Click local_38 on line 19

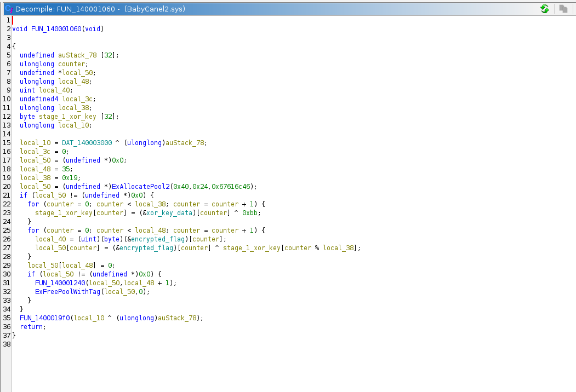pyautogui.click(x=35, y=178)
